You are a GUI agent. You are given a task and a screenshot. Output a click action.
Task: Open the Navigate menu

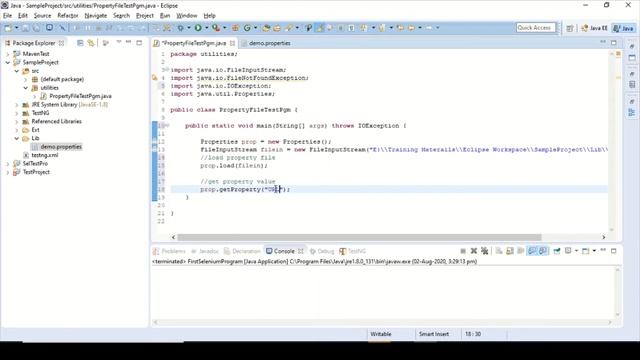click(96, 16)
